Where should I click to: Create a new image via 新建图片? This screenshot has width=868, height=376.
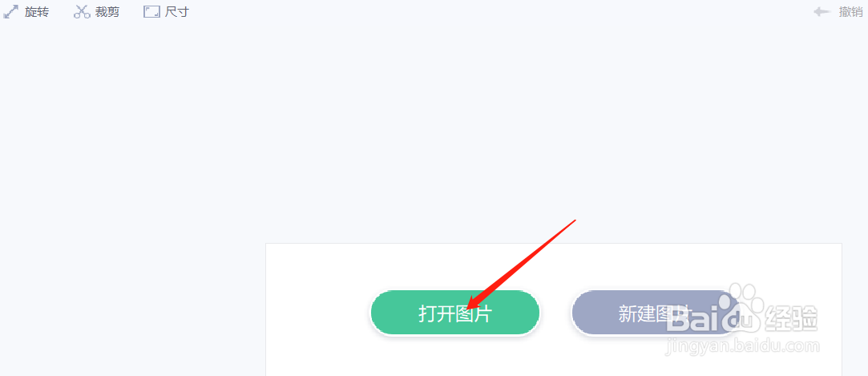(x=656, y=313)
